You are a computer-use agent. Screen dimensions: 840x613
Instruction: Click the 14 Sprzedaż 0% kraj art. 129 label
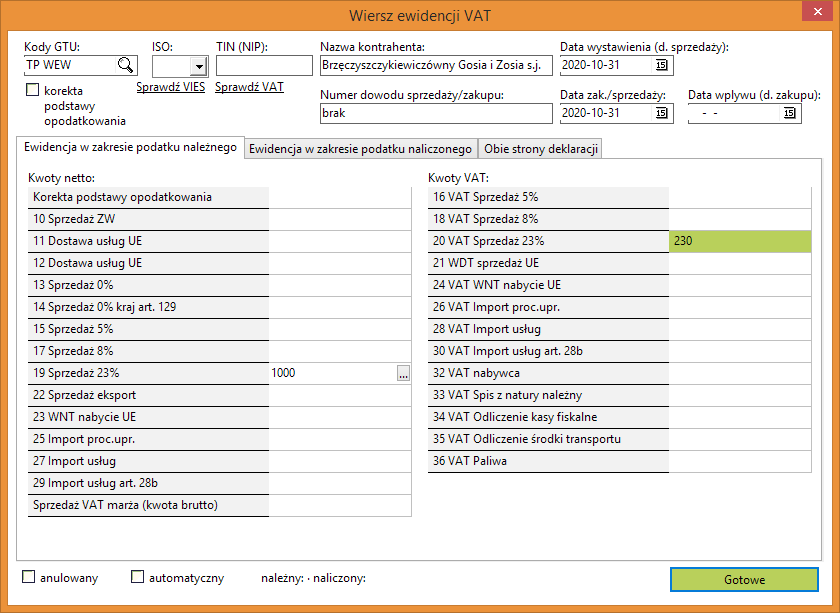coord(148,307)
